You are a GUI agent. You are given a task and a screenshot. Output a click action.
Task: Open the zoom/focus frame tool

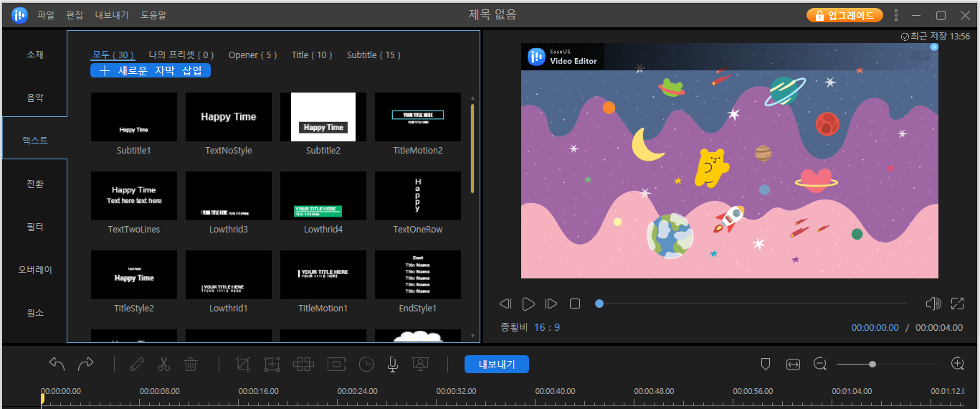pyautogui.click(x=272, y=364)
